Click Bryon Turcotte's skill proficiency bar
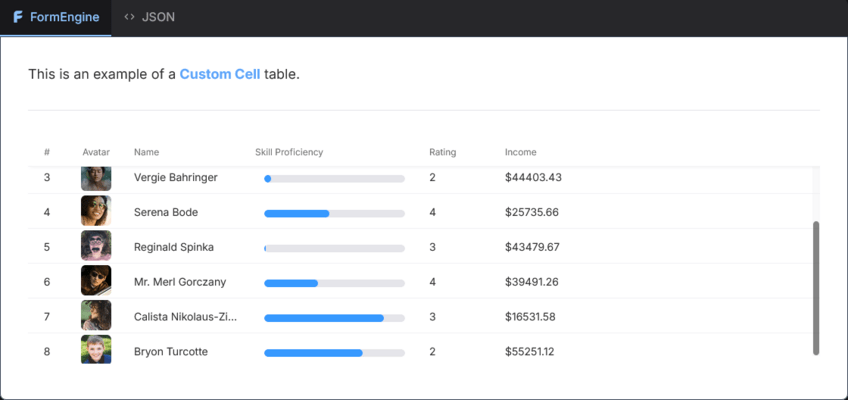The width and height of the screenshot is (848, 400). tap(334, 353)
